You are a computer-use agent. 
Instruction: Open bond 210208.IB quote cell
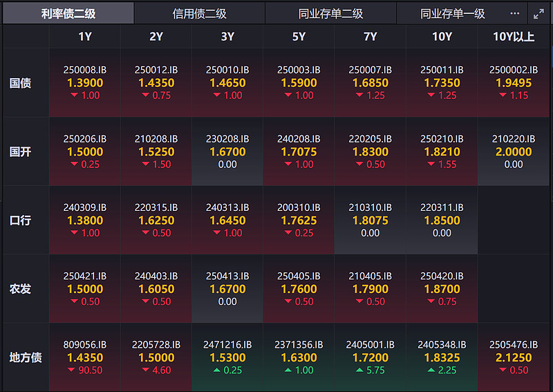(x=156, y=151)
